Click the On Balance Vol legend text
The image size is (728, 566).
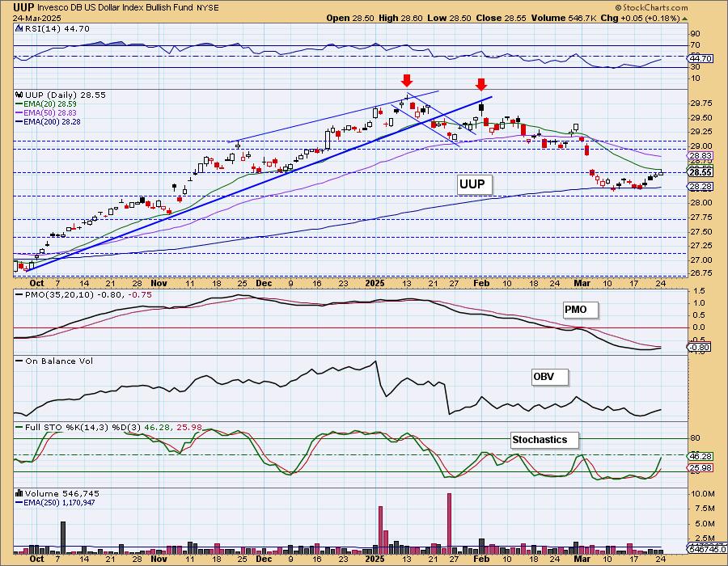coord(59,361)
